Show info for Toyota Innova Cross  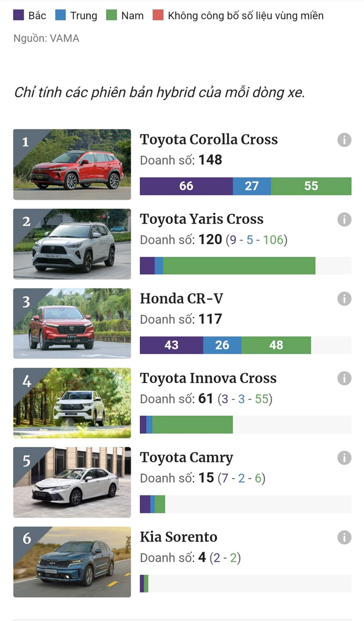344,378
